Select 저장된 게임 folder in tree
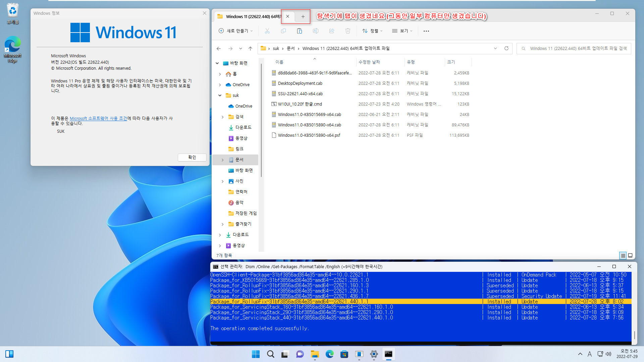The width and height of the screenshot is (644, 362). coord(246,214)
